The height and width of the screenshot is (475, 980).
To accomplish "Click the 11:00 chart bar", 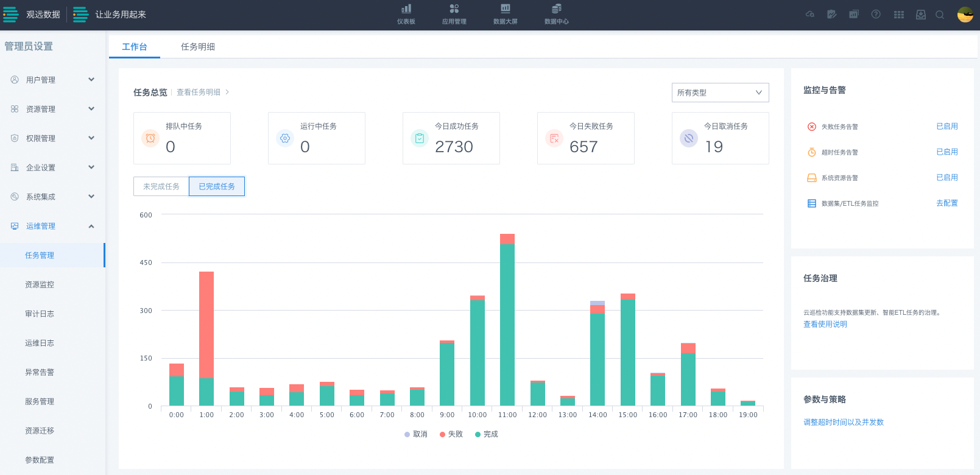I will pyautogui.click(x=507, y=320).
